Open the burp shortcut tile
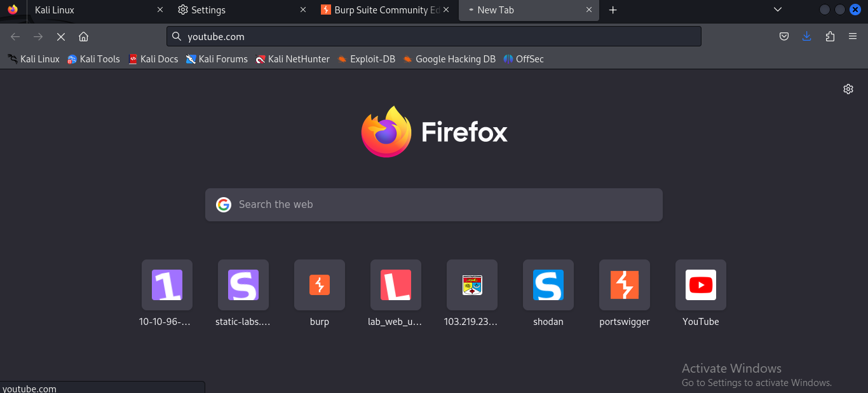Image resolution: width=868 pixels, height=393 pixels. [320, 285]
